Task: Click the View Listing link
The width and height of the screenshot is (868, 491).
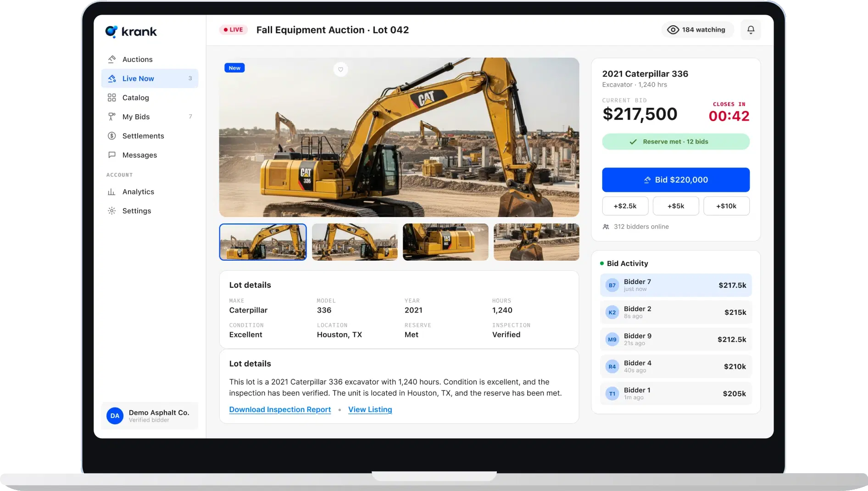Action: [x=370, y=410]
